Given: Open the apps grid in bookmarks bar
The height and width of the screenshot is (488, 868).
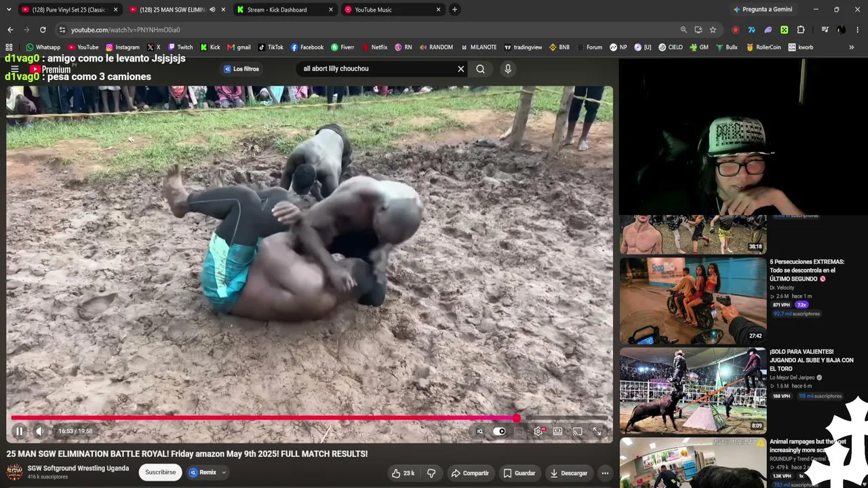Looking at the screenshot, I should point(9,47).
